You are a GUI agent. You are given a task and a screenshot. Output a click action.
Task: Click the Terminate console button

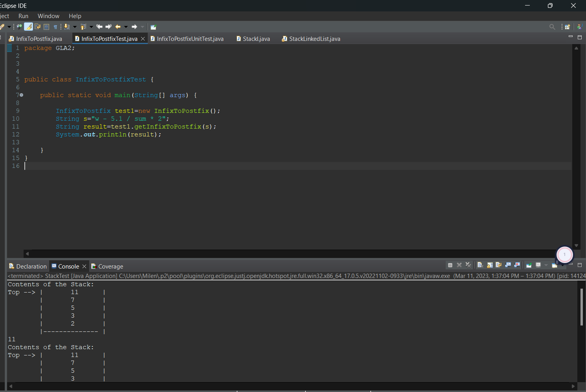coord(450,265)
